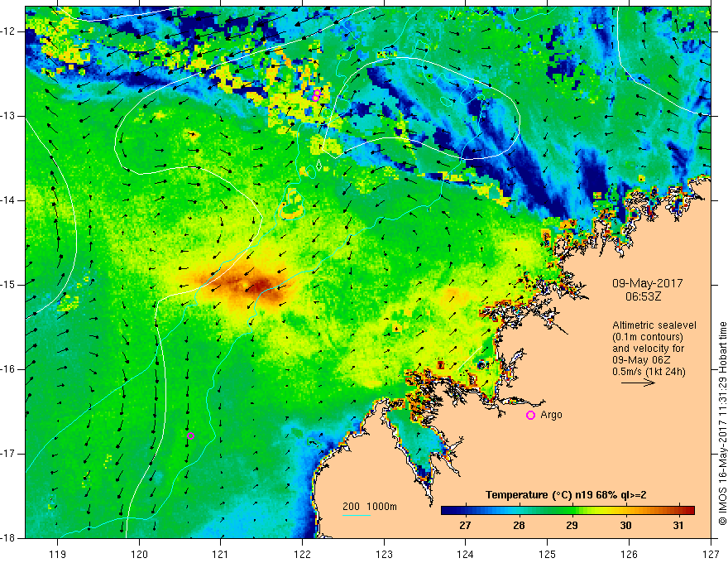
Task: Click the longitude axis label '120'
Action: tap(139, 555)
